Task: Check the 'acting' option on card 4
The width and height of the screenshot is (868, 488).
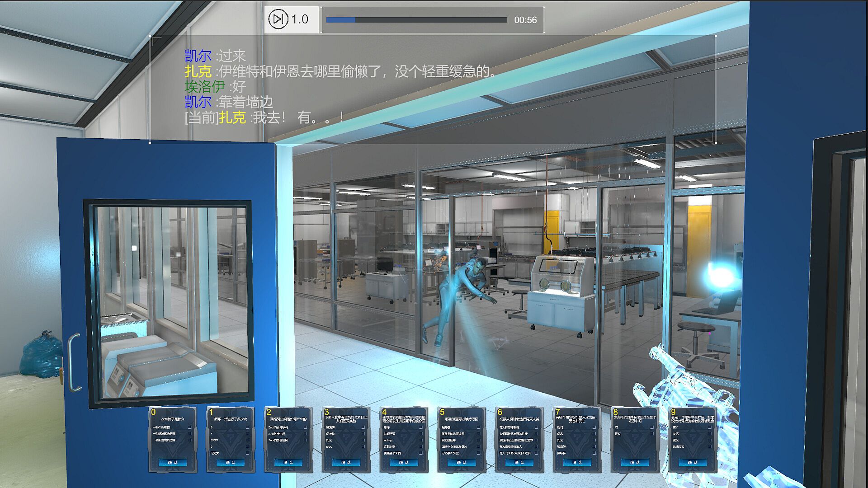Action: pos(420,440)
